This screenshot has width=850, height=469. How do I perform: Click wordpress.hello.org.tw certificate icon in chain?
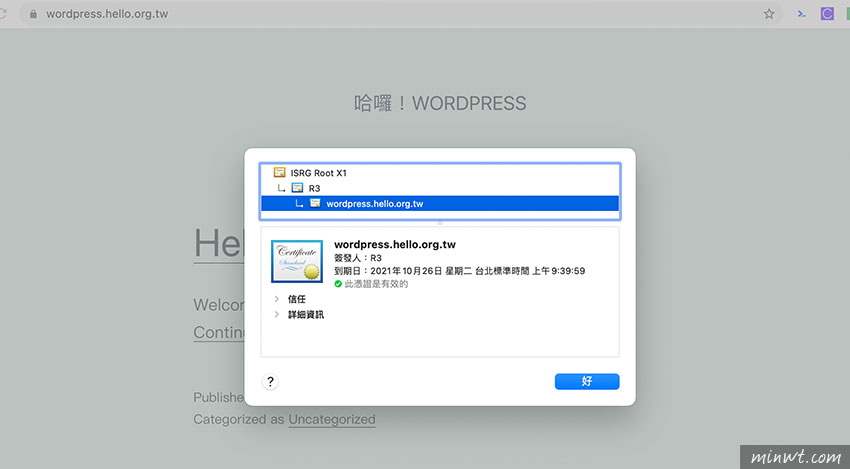coord(315,203)
